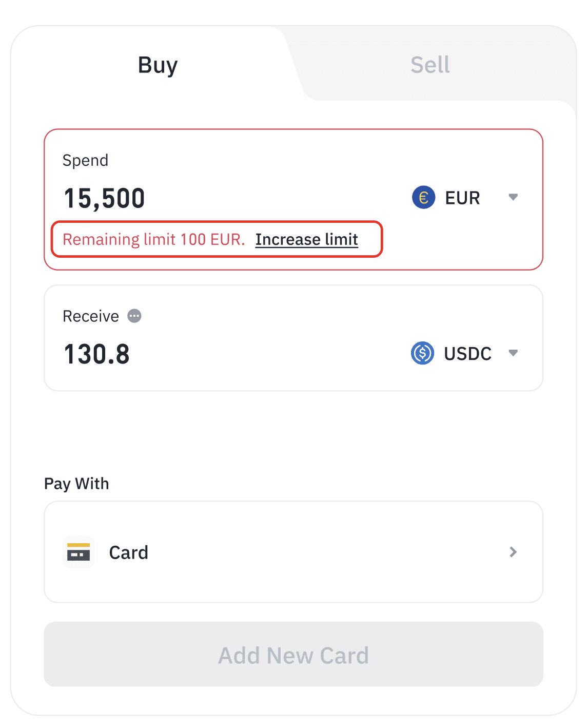Click the blue Euro coin icon
The width and height of the screenshot is (588, 726).
[x=423, y=198]
